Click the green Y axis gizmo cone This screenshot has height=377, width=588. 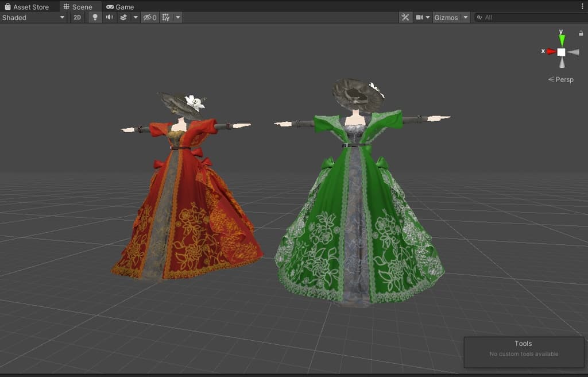coord(562,40)
